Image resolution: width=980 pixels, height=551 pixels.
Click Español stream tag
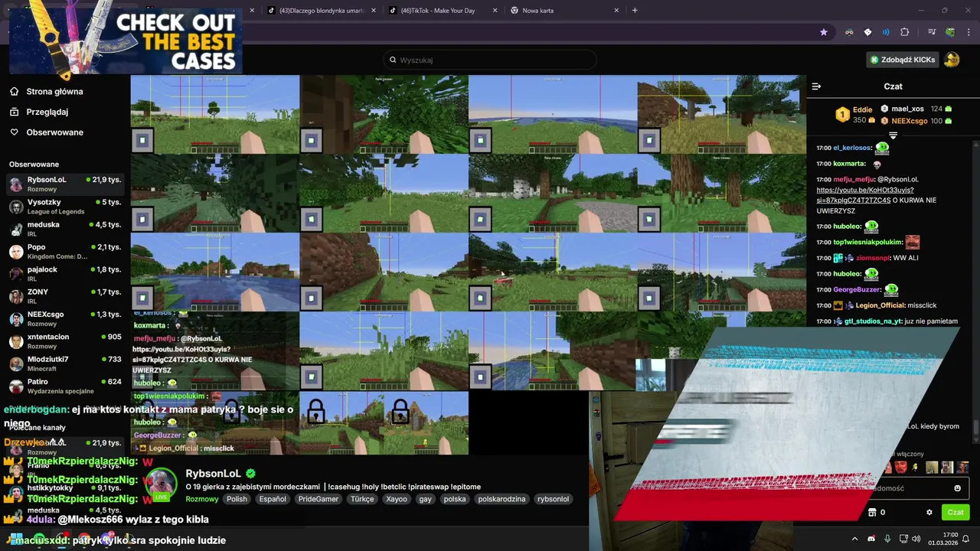coord(273,499)
